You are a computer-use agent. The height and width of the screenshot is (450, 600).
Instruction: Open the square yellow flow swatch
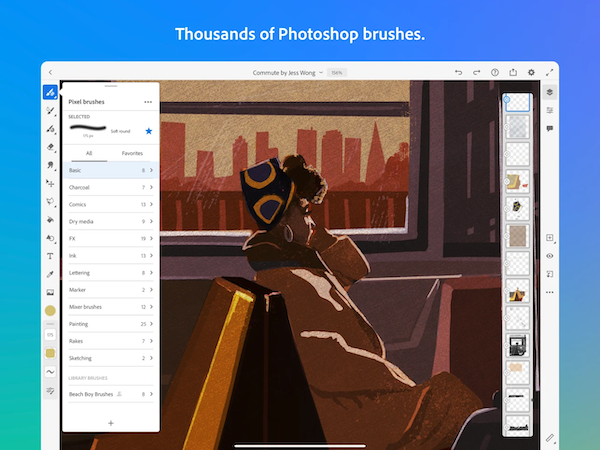point(50,353)
